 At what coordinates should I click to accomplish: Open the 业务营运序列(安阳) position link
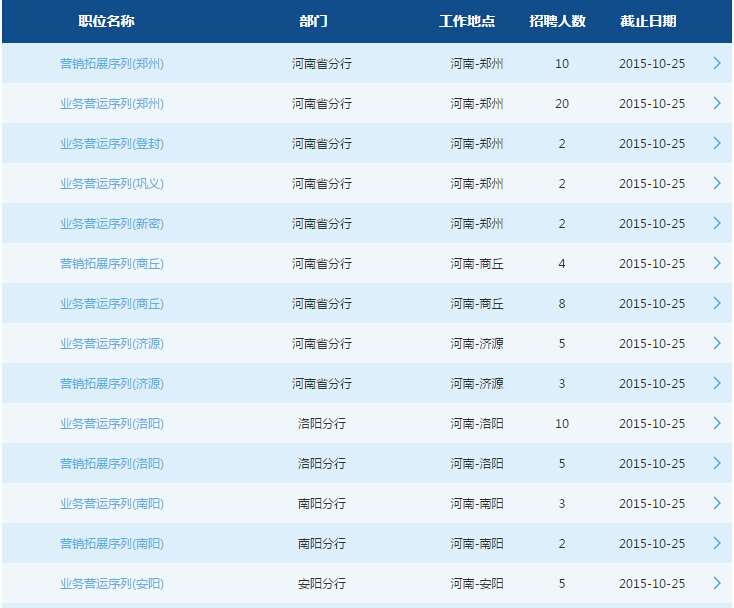pos(111,584)
